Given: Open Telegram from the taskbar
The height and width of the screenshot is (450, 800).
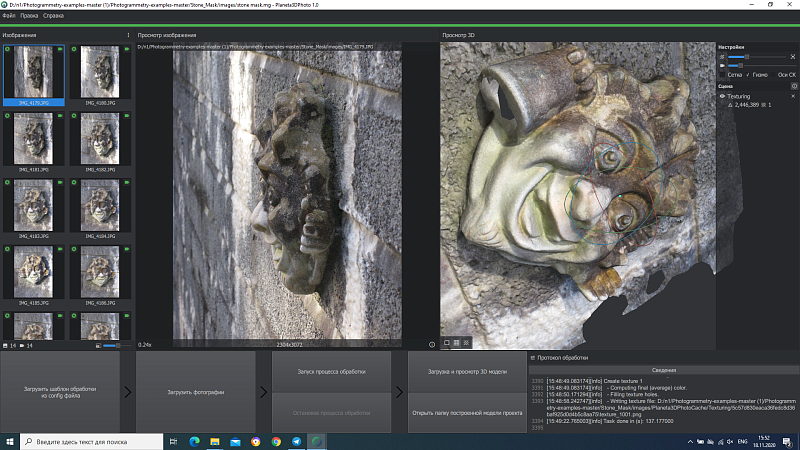Looking at the screenshot, I should (296, 441).
